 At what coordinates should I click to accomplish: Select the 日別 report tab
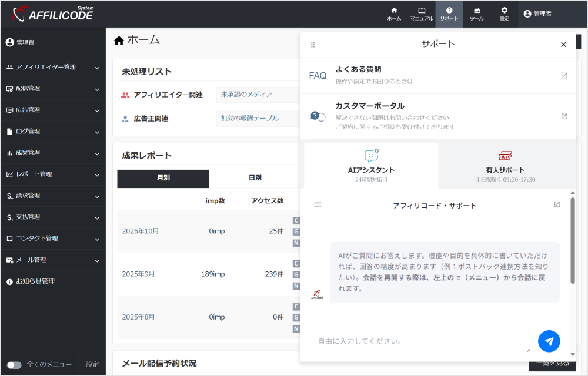coord(255,178)
